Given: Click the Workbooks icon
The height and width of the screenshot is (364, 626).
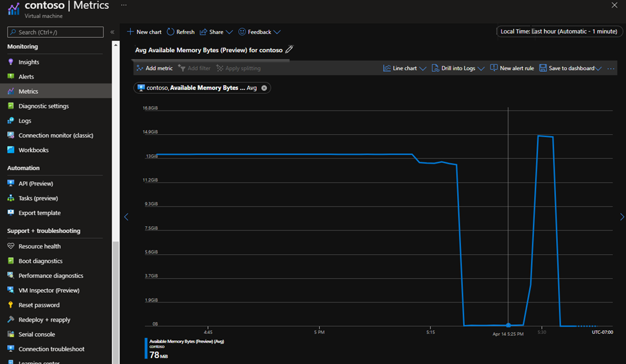Looking at the screenshot, I should [11, 150].
